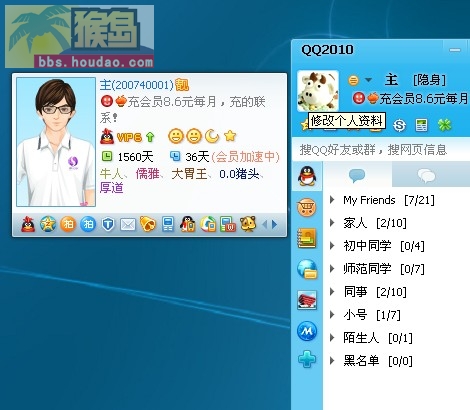Click the orange Paipai icon

pos(68,224)
